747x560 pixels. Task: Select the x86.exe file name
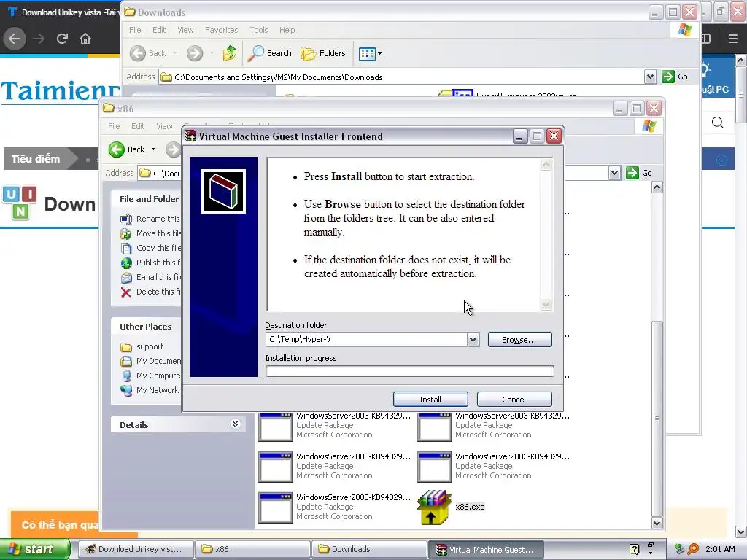tap(470, 507)
